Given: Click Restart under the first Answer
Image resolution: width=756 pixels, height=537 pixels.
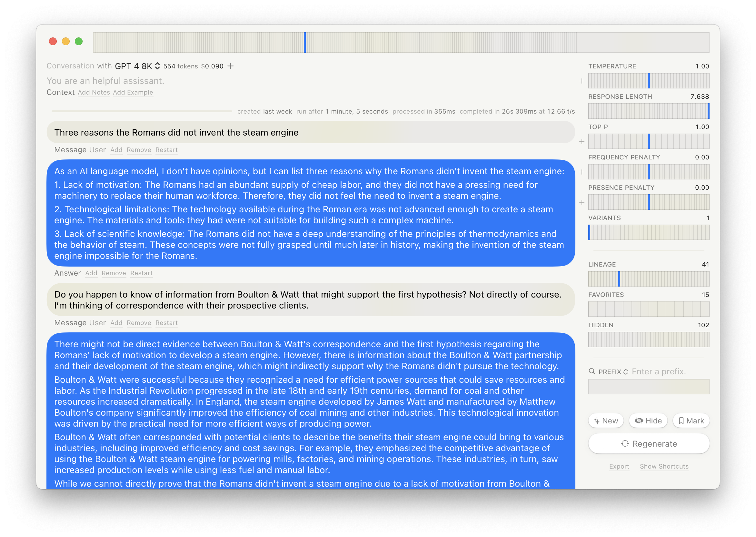Looking at the screenshot, I should (141, 273).
